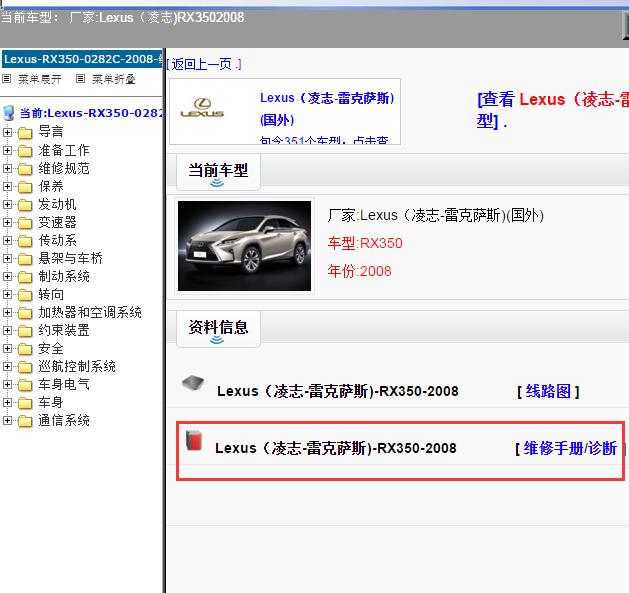629x593 pixels.
Task: Click the folder icon beside 传动系
Action: pyautogui.click(x=25, y=241)
